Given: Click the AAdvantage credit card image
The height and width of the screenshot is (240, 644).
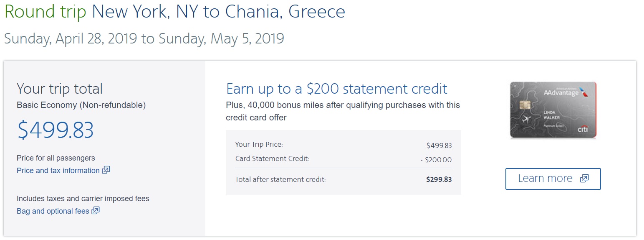Looking at the screenshot, I should click(x=553, y=110).
